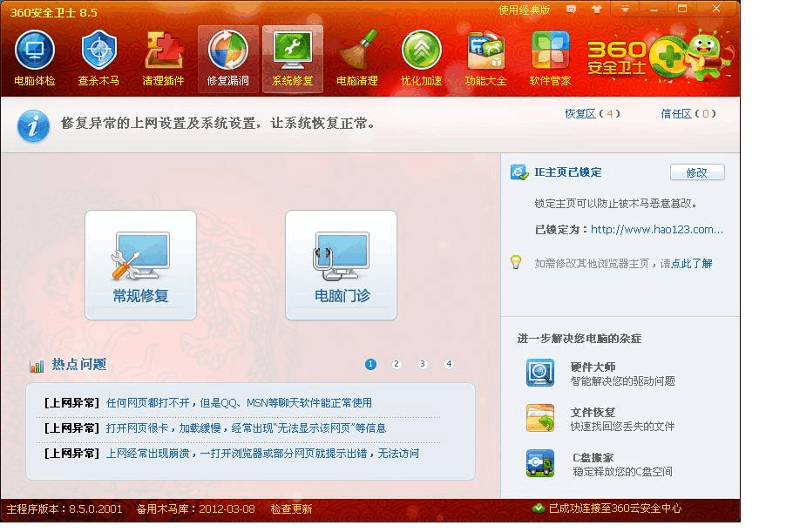
Task: Start 常规修复 regular repair
Action: 140,265
